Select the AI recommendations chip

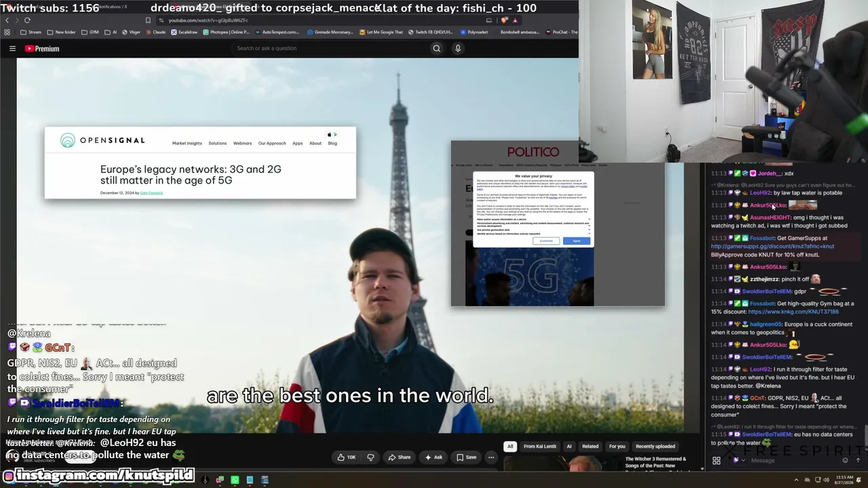(x=569, y=447)
